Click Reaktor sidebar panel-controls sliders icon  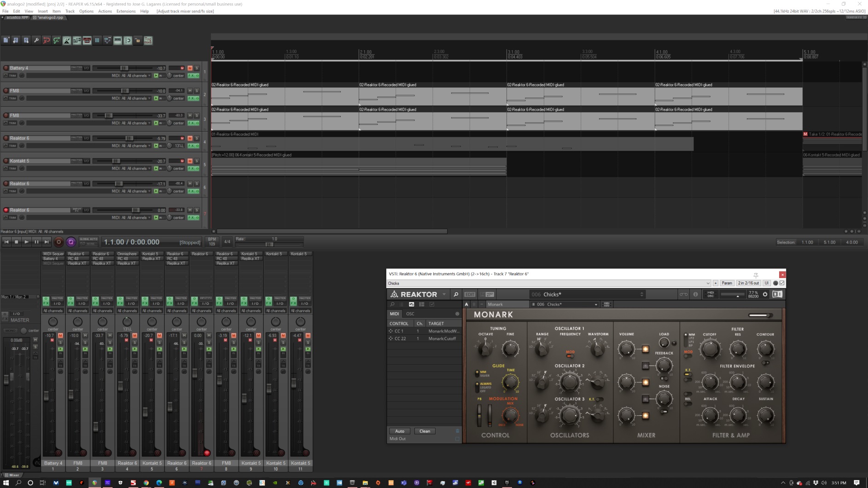tap(411, 304)
